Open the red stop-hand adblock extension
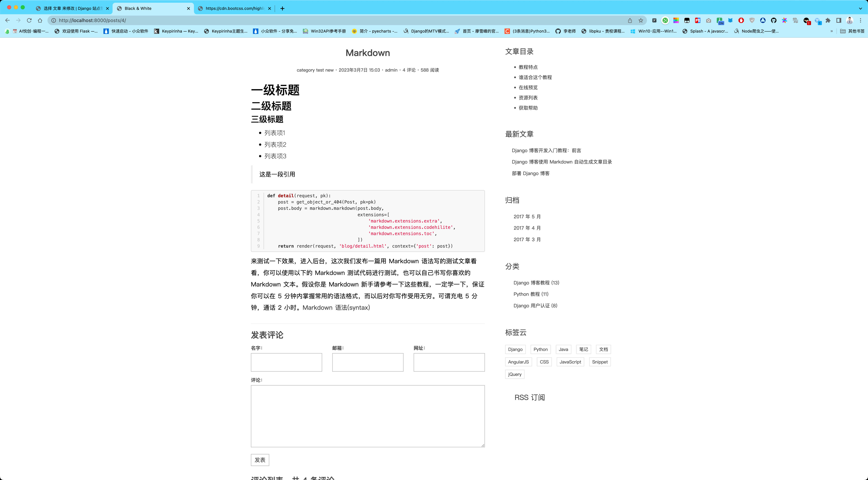 (x=741, y=20)
